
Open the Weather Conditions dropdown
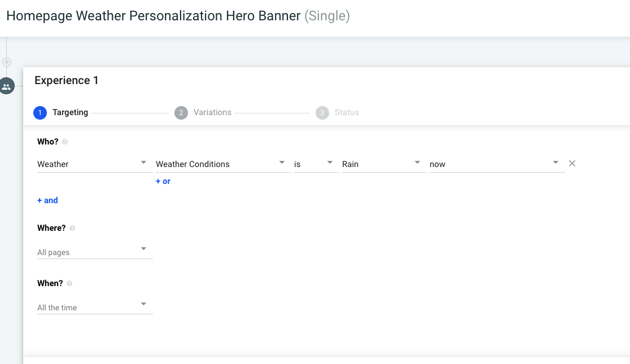[x=224, y=164]
